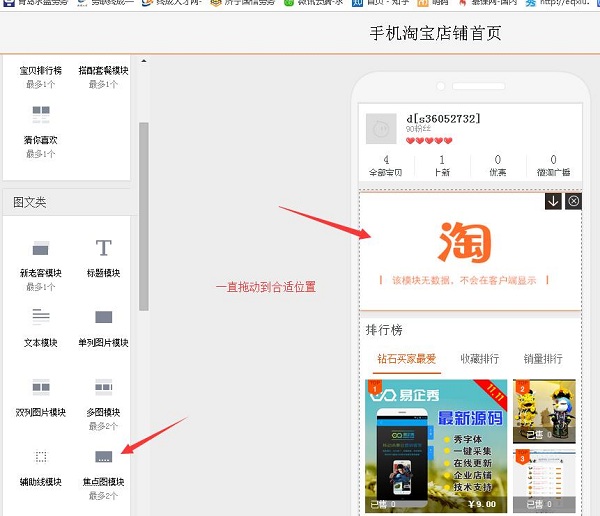The height and width of the screenshot is (516, 600).
Task: Click the 90粉丝 follower count
Action: click(418, 129)
